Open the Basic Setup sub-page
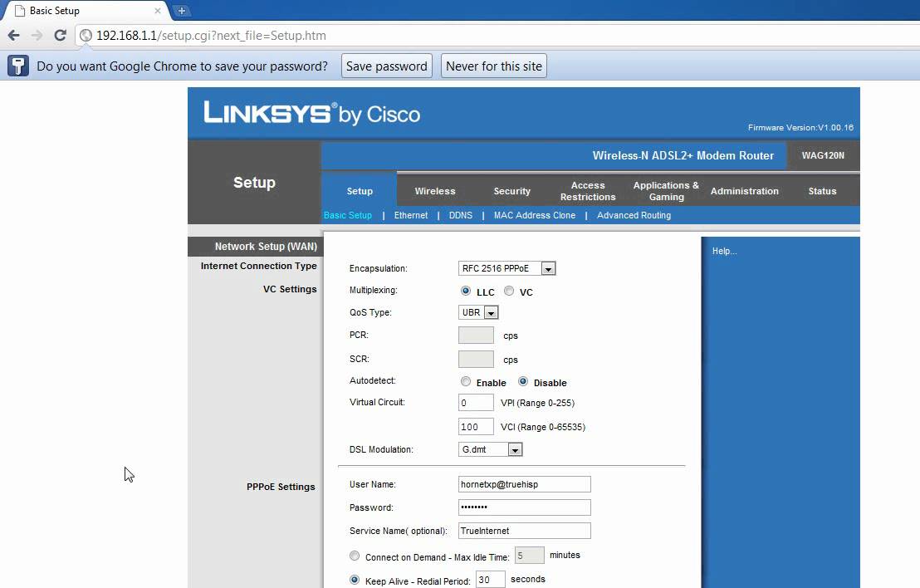The height and width of the screenshot is (588, 920). [348, 215]
